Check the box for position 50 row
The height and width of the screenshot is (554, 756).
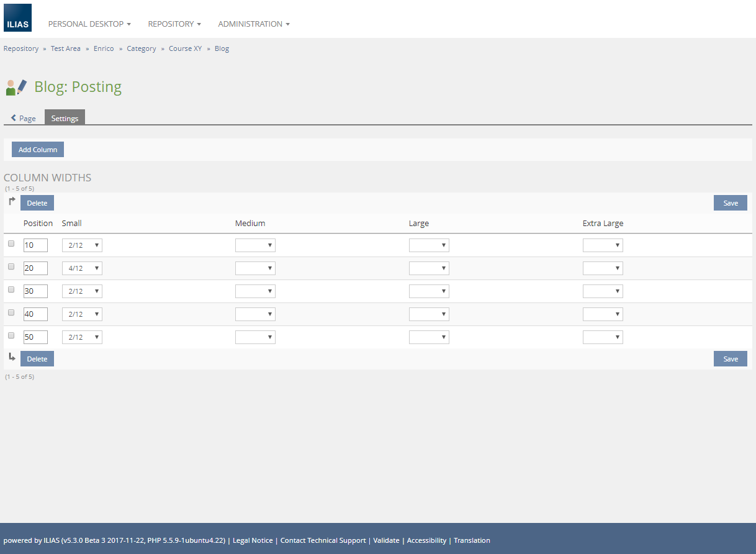(11, 335)
